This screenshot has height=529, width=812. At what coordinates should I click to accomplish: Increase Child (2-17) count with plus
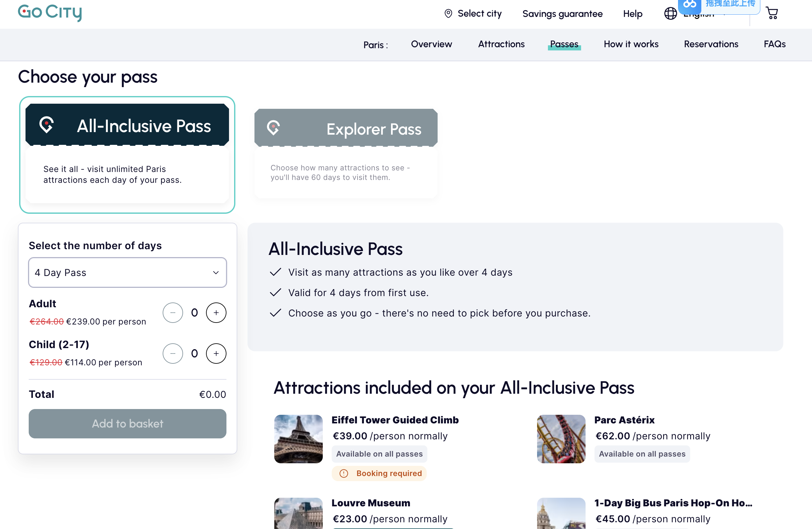pos(216,354)
